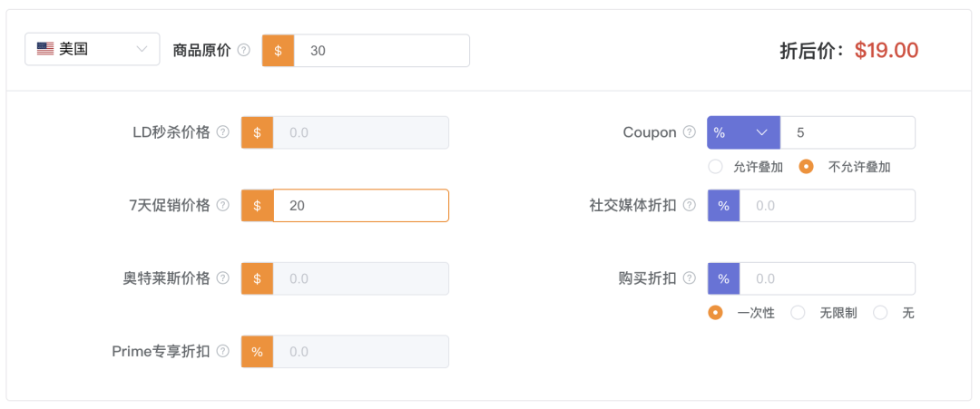Click the Coupon value input showing 5

847,132
